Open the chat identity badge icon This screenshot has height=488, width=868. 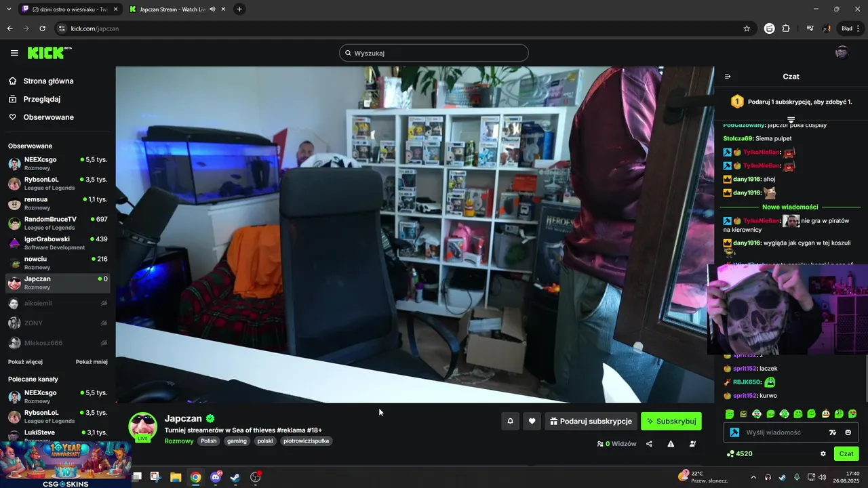(x=734, y=432)
